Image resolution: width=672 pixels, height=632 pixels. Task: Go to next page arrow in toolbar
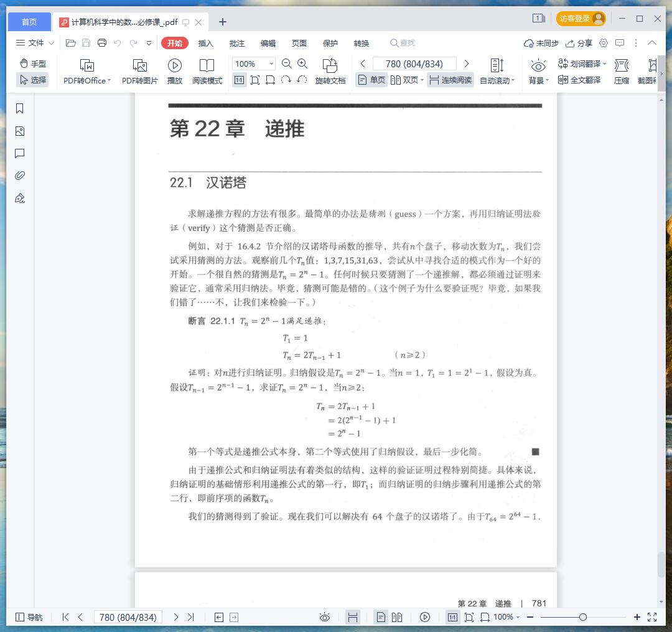point(467,64)
